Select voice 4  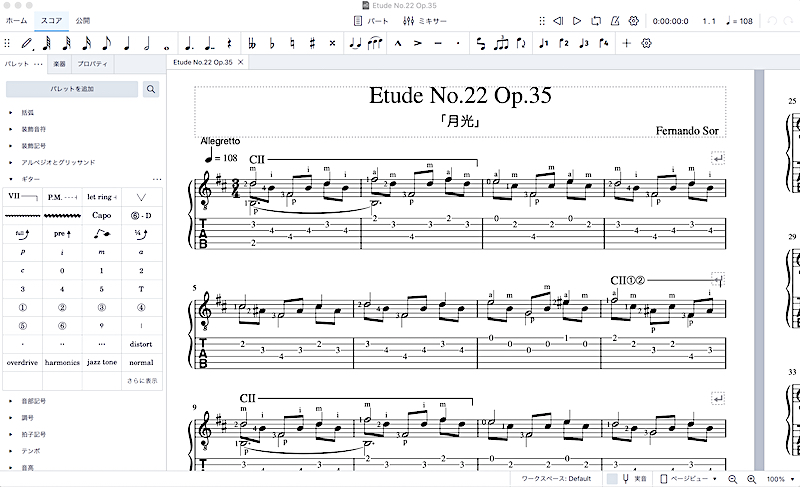[604, 44]
